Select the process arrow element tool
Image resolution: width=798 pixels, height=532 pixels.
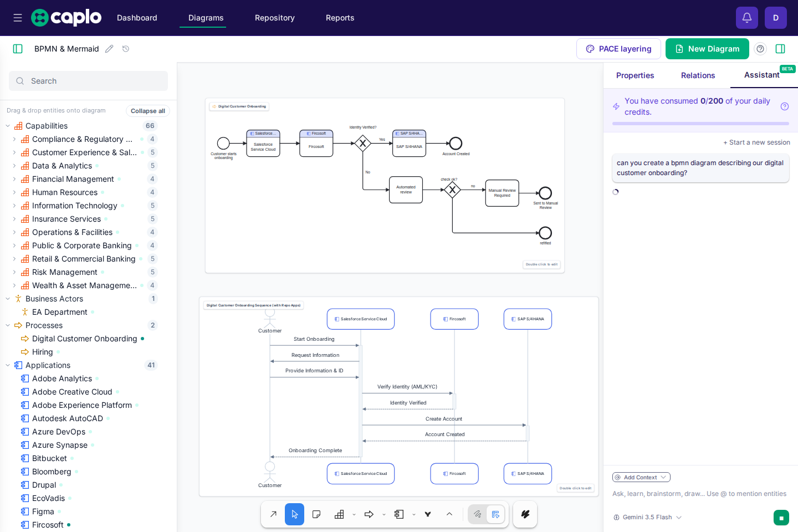coord(369,514)
